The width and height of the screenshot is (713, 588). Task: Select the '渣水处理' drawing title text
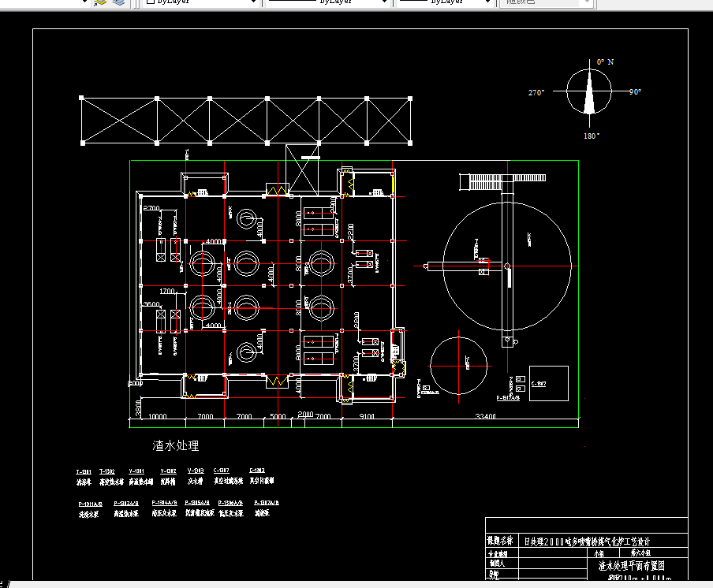pos(176,445)
